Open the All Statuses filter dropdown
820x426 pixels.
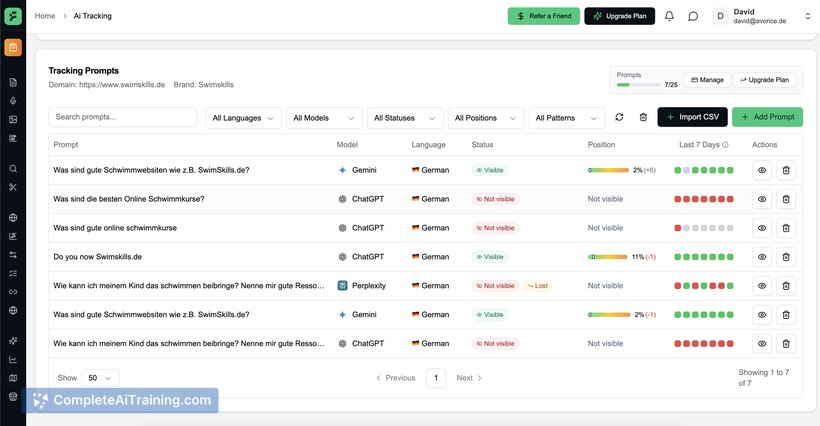[x=405, y=118]
